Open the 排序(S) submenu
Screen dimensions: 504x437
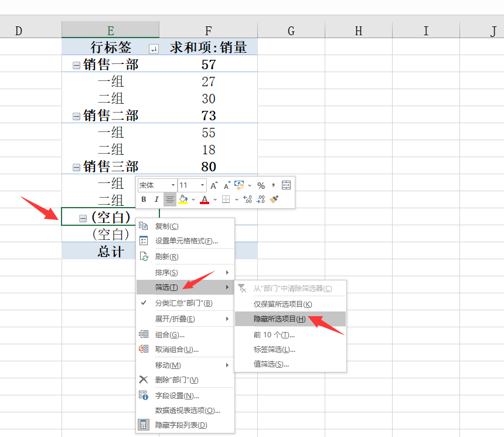pyautogui.click(x=185, y=273)
